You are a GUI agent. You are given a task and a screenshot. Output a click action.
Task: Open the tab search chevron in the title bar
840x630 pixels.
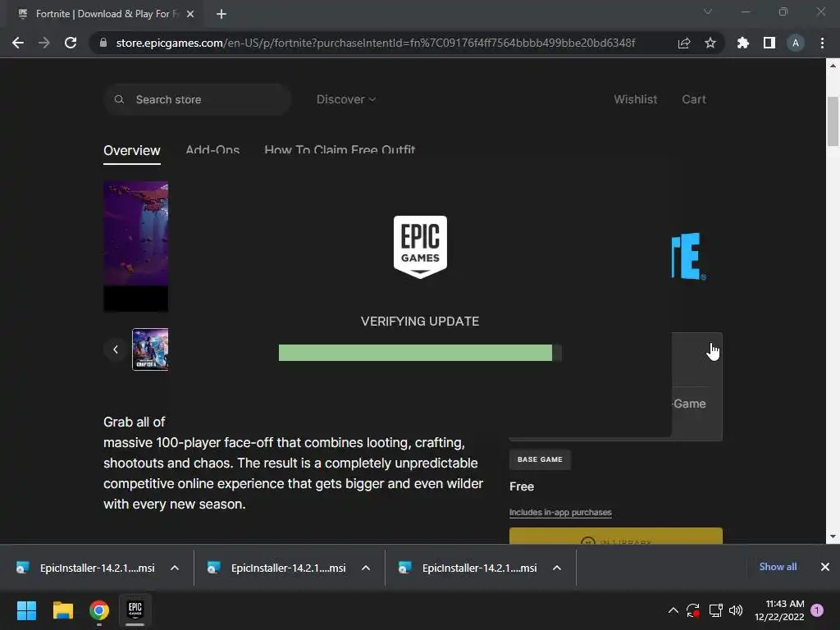coord(708,11)
